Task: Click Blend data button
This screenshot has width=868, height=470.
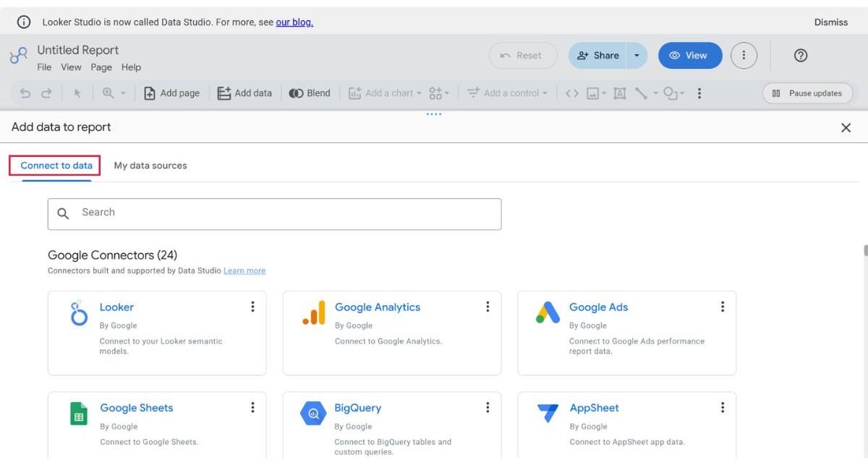Action: pos(310,93)
